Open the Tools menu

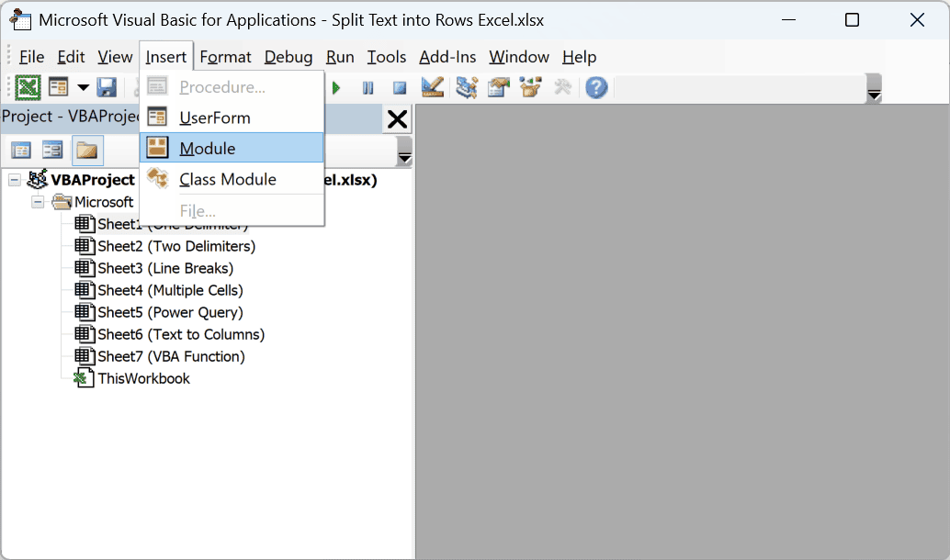point(387,57)
